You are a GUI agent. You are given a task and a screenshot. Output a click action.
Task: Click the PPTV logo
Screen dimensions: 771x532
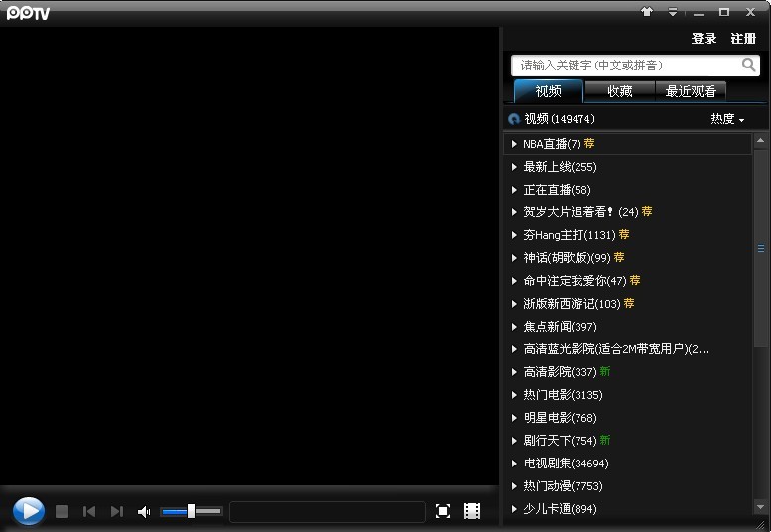(28, 13)
